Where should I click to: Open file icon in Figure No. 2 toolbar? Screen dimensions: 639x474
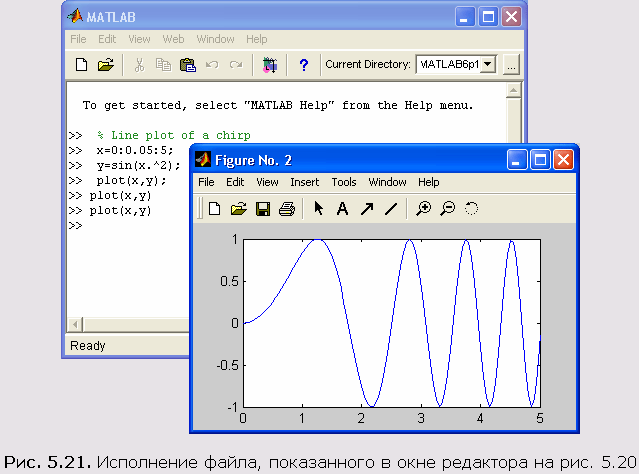point(239,209)
